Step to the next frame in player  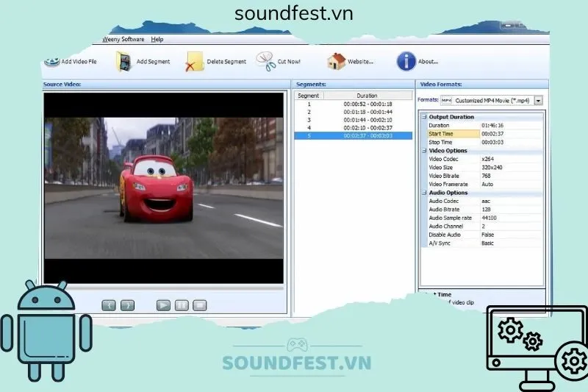(127, 305)
